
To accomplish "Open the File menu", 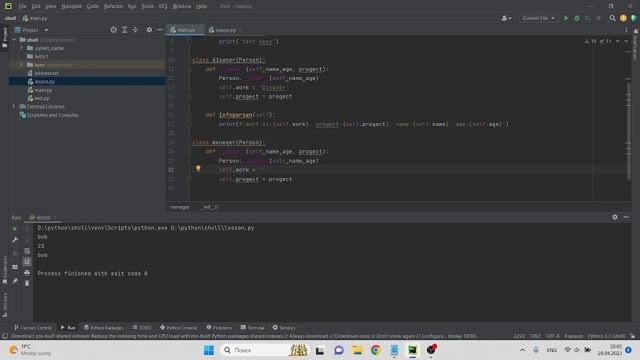I will [x=22, y=6].
